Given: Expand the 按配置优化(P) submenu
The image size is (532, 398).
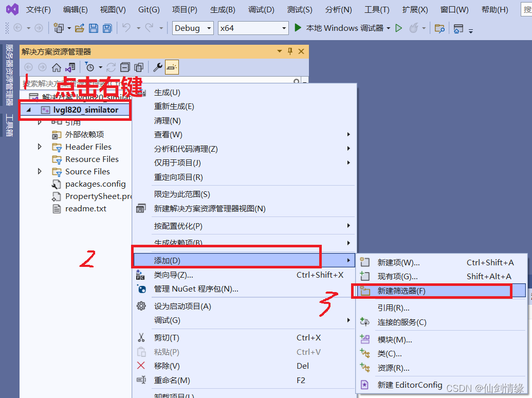Looking at the screenshot, I should 348,226.
